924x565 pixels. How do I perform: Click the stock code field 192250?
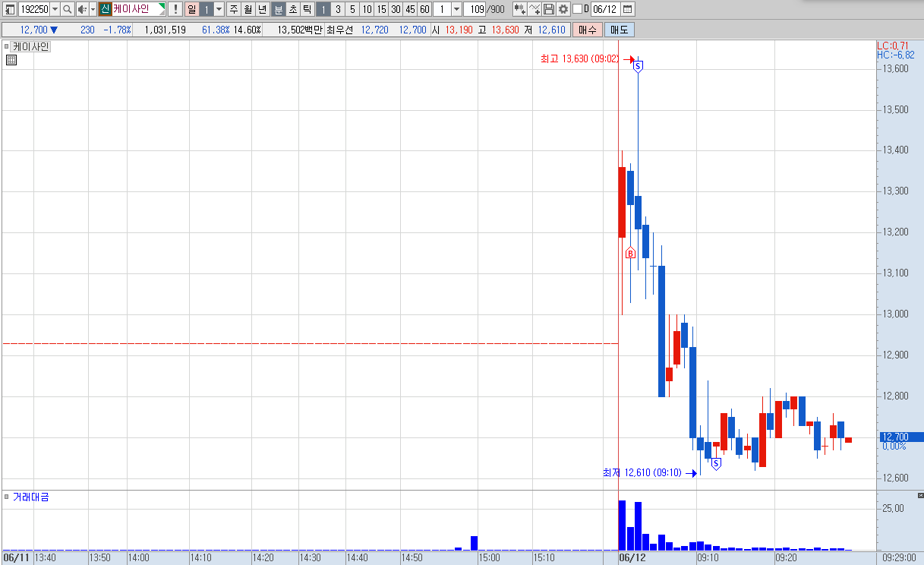[33, 9]
